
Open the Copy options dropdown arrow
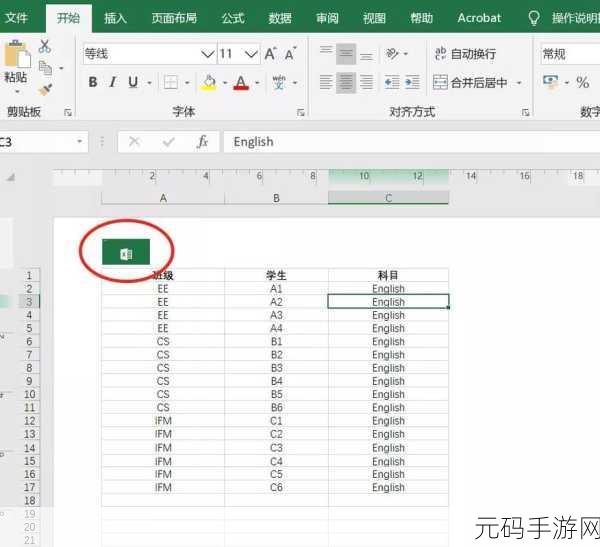coord(61,69)
